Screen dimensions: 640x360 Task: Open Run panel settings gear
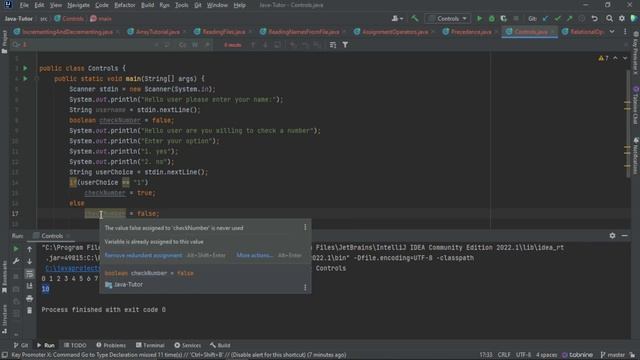click(x=612, y=236)
